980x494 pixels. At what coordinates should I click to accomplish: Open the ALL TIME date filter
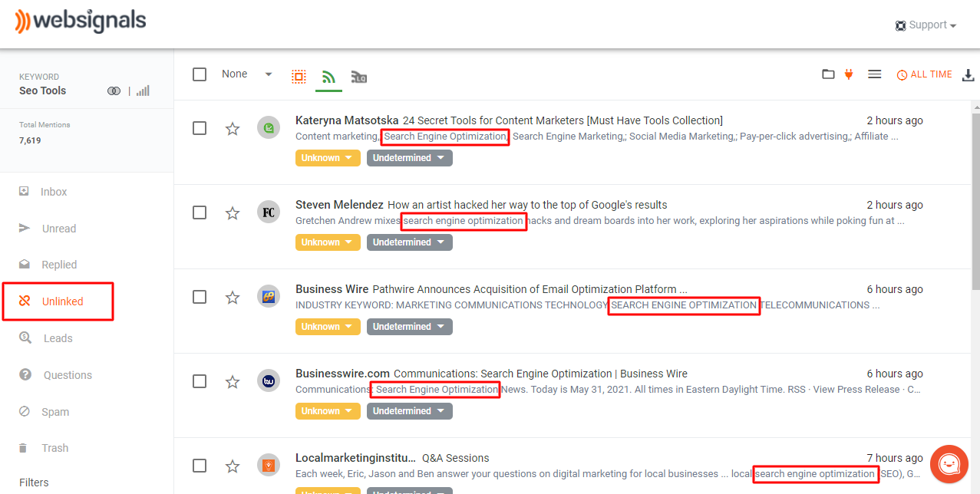coord(924,74)
